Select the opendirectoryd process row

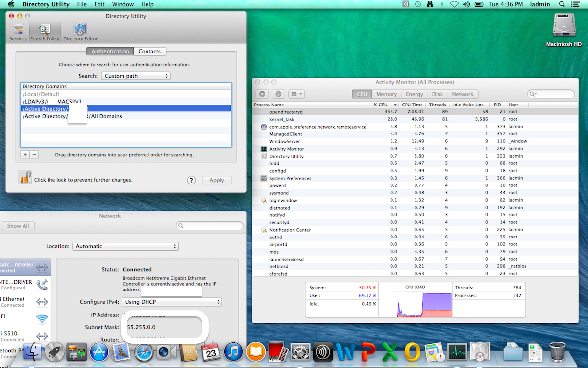click(x=415, y=112)
